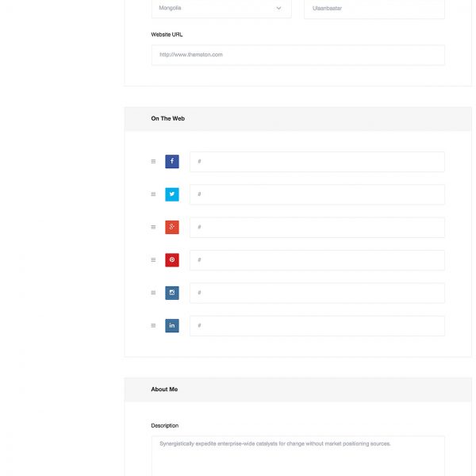Click the Instagram icon
The image size is (476, 476).
pyautogui.click(x=172, y=293)
